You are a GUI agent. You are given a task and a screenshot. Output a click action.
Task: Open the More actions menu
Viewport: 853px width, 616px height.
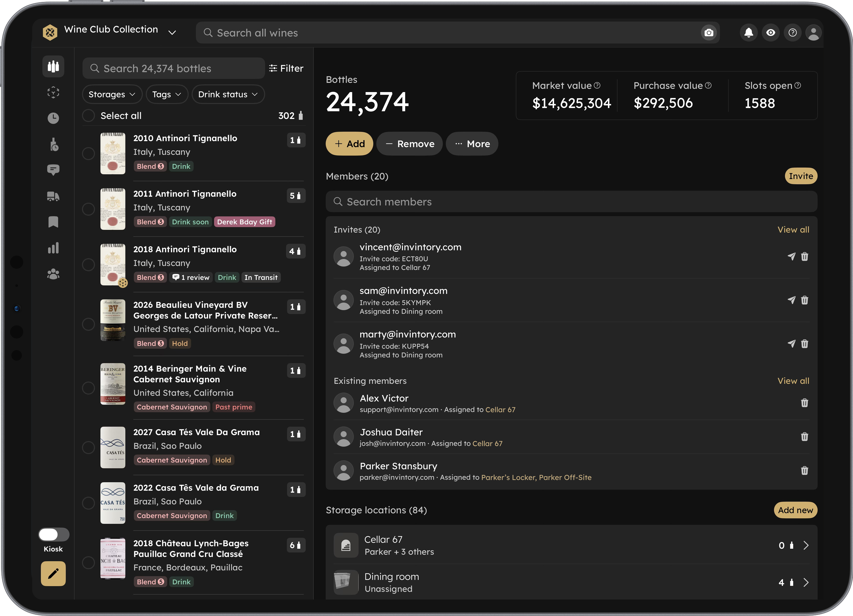[472, 144]
